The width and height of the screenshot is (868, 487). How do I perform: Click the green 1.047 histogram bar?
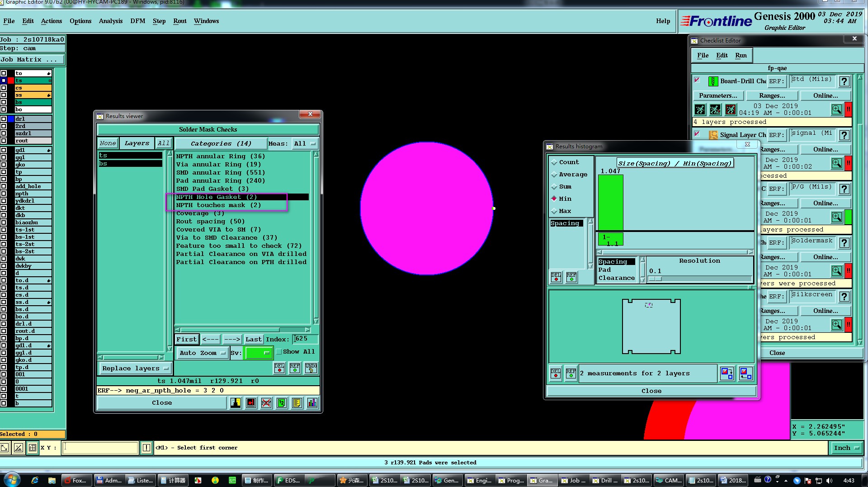click(x=610, y=203)
